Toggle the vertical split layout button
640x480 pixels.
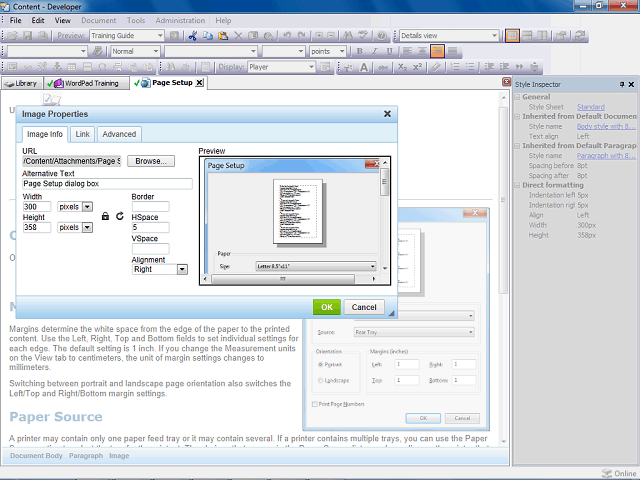click(x=542, y=36)
